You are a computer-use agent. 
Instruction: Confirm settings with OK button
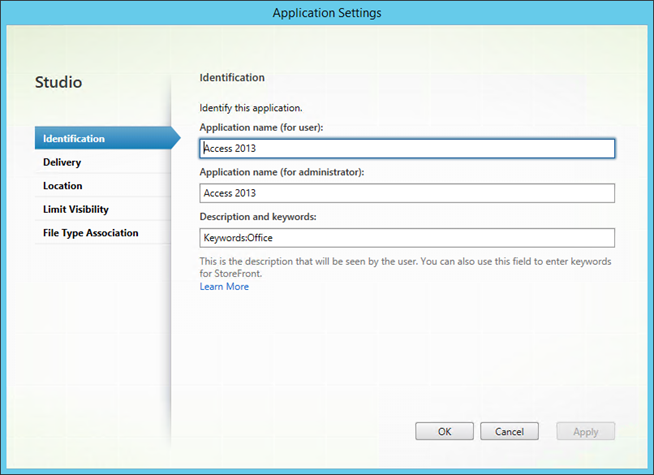444,431
